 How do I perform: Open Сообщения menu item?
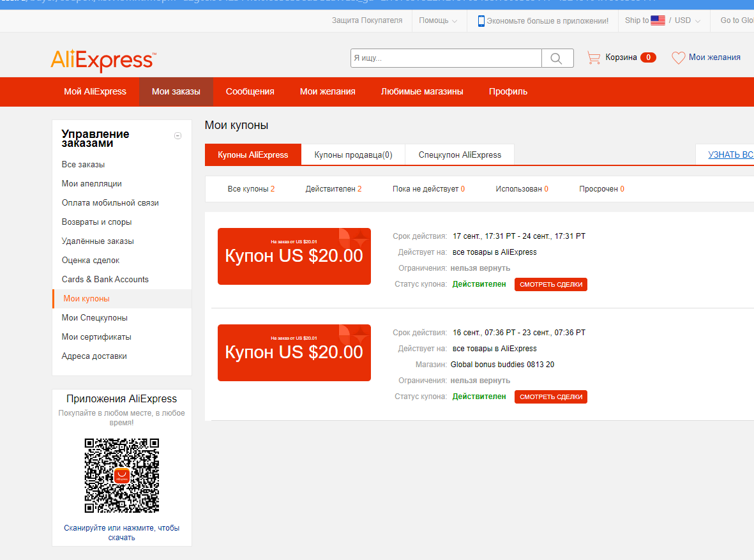250,91
